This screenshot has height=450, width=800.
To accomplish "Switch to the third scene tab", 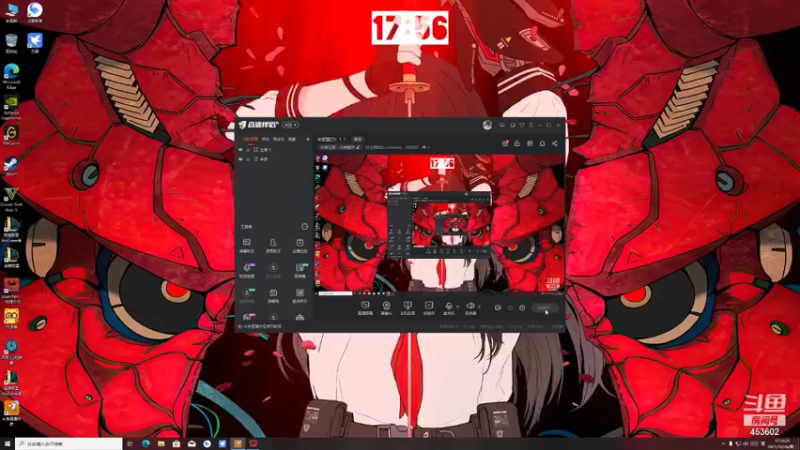I will pos(279,139).
